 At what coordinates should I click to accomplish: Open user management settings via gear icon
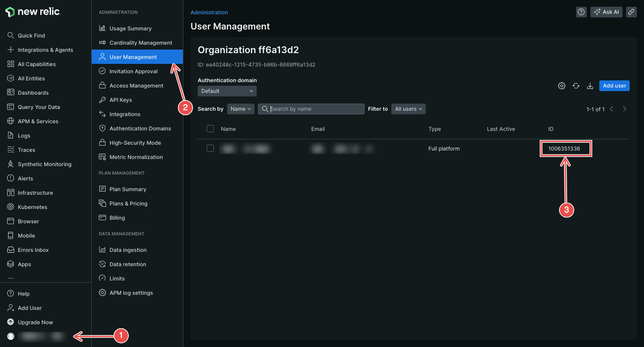point(562,85)
